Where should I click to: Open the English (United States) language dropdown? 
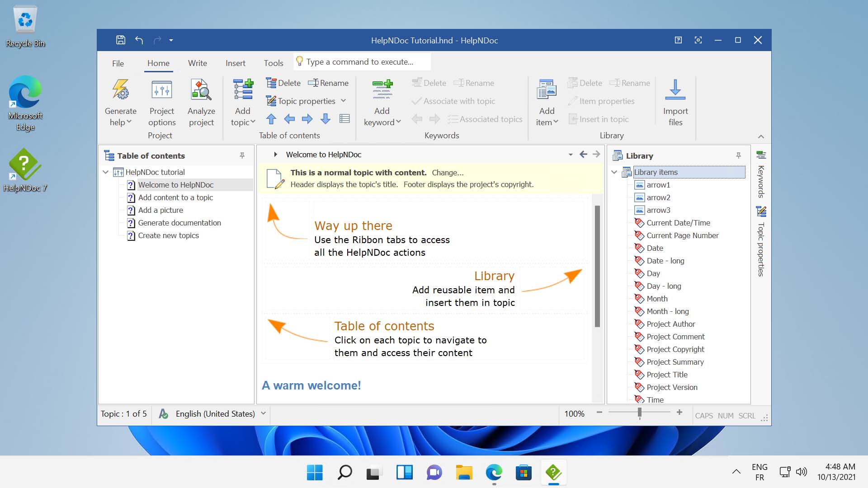(264, 413)
